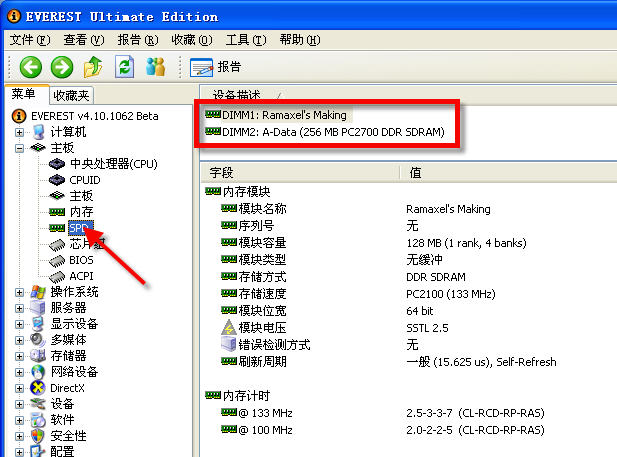Click the 软件 software icon
The image size is (617, 457).
[x=38, y=420]
